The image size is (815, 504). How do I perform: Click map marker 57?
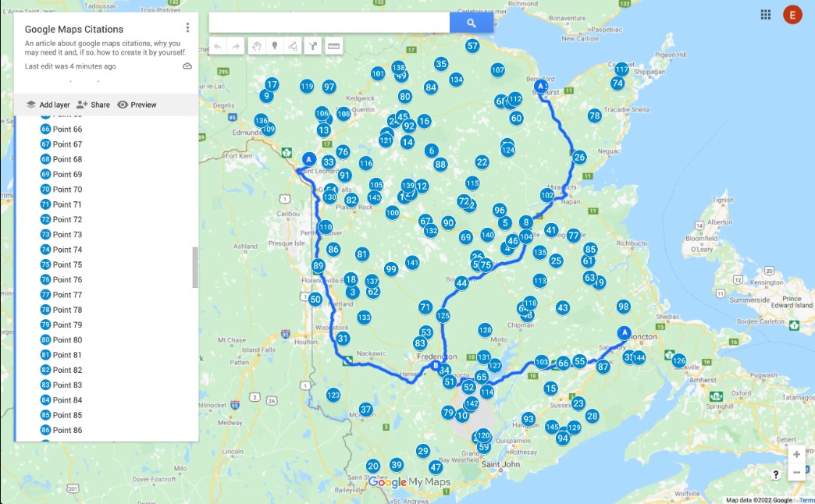click(x=472, y=46)
